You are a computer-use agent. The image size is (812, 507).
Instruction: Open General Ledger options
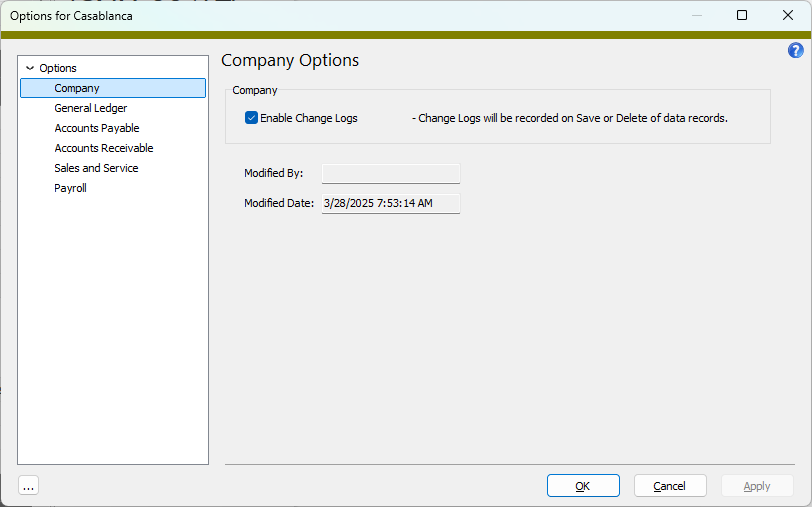91,108
